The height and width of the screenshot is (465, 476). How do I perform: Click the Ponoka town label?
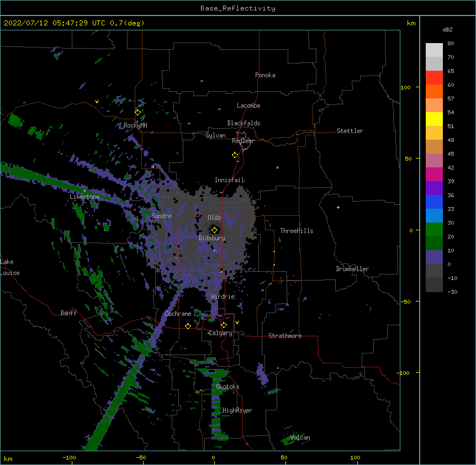(x=265, y=75)
